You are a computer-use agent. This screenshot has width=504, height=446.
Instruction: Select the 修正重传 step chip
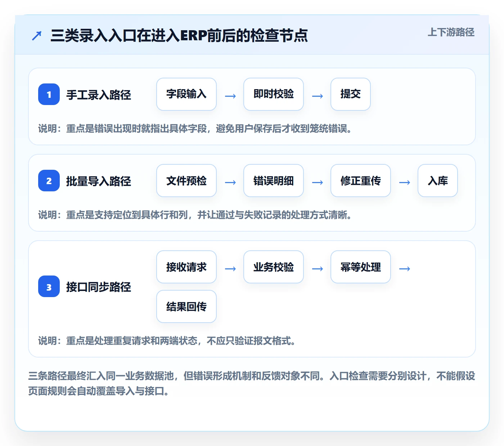(x=361, y=181)
